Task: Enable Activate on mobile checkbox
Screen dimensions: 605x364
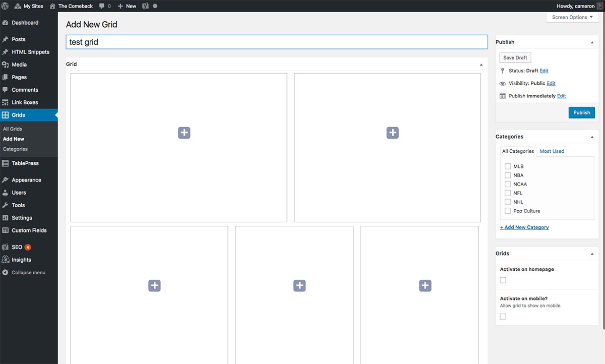Action: 503,317
